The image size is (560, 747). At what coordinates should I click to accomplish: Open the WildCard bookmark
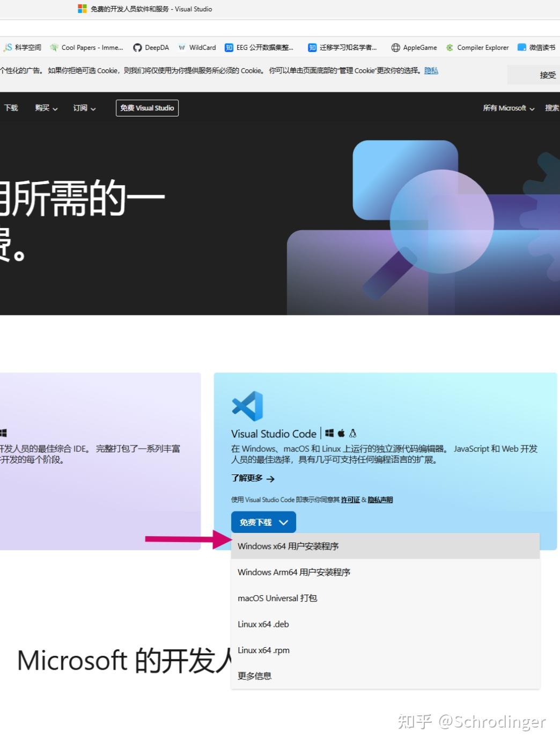pos(196,47)
